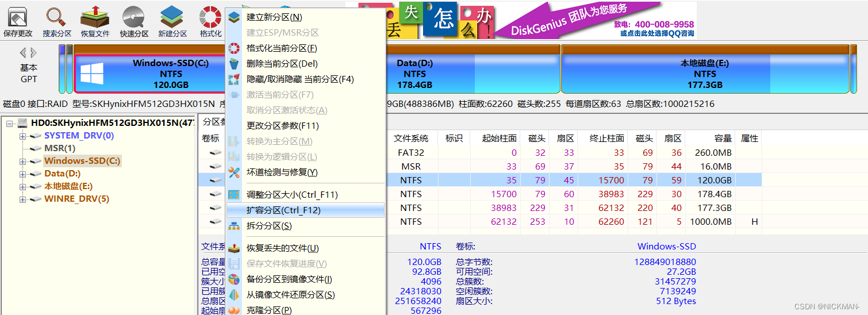This screenshot has height=315, width=868.
Task: Click the 格式化 format toolbar icon
Action: (x=211, y=21)
